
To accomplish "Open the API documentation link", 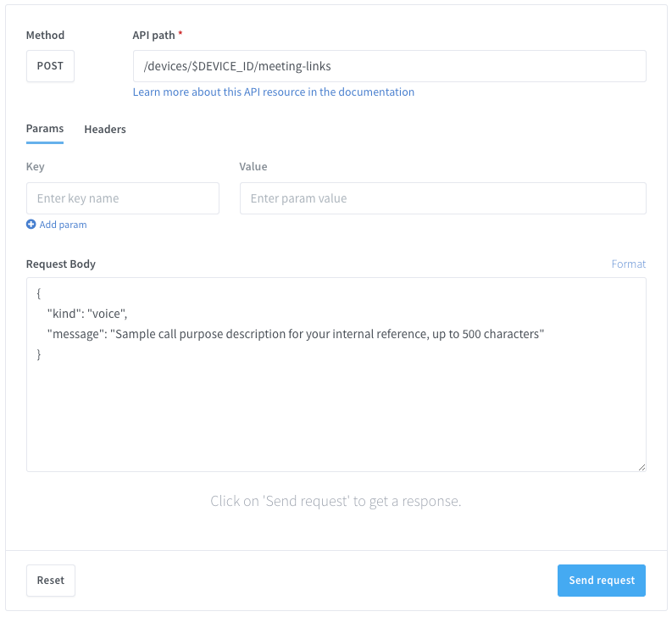I will [274, 92].
